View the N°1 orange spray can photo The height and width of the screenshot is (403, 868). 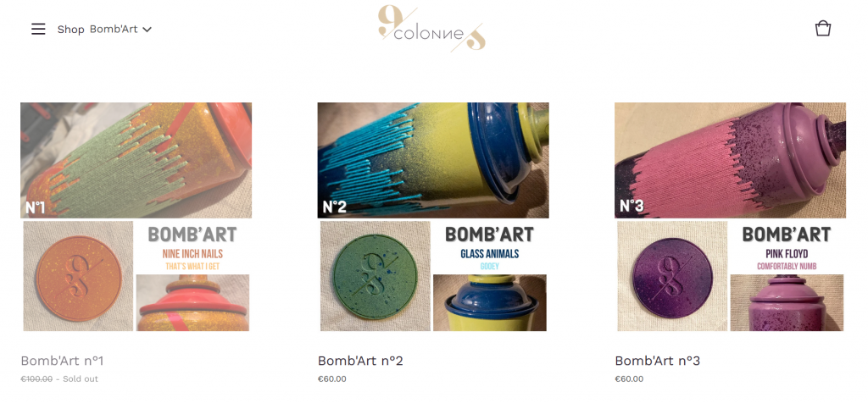[136, 160]
